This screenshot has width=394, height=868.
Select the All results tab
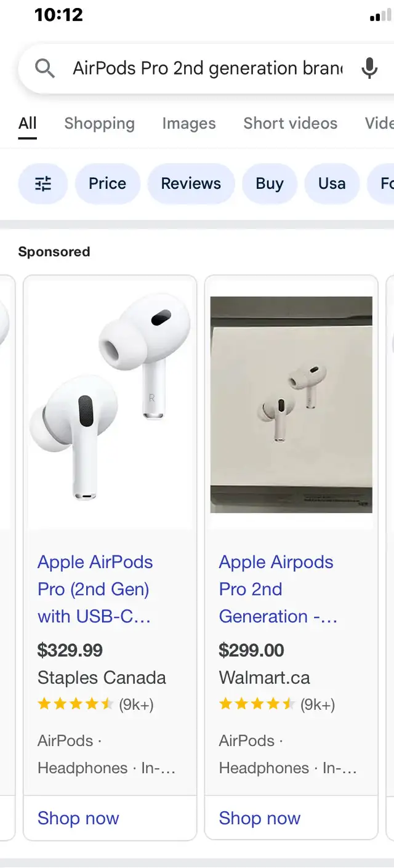pyautogui.click(x=27, y=123)
